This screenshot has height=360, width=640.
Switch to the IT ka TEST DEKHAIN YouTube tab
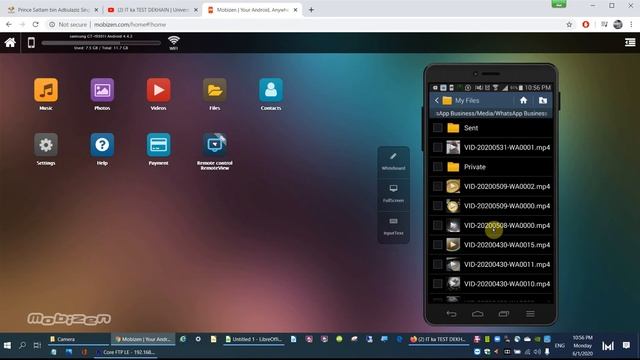(152, 9)
